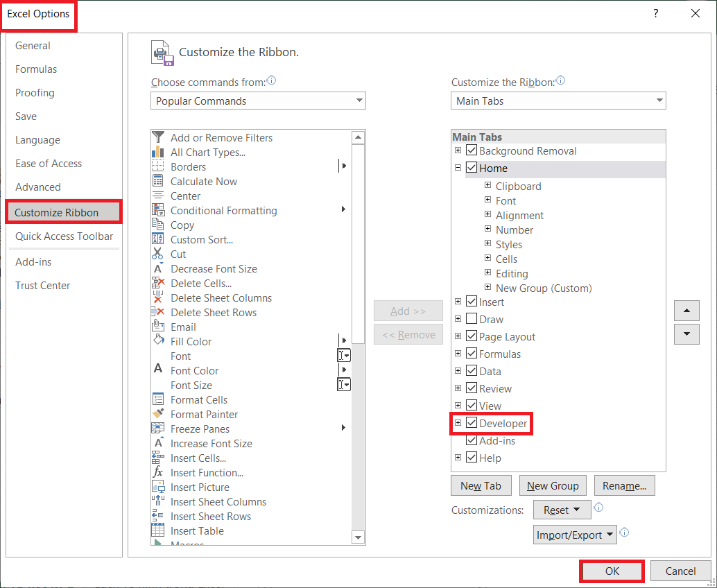Viewport: 717px width, 588px height.
Task: Click the New Tab button
Action: coord(481,485)
